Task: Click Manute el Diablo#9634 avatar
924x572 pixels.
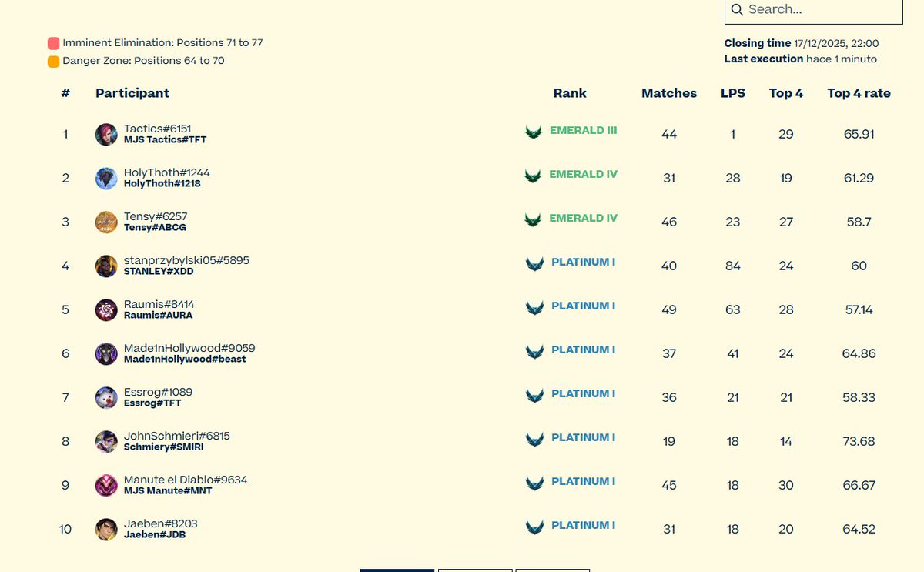Action: 106,485
